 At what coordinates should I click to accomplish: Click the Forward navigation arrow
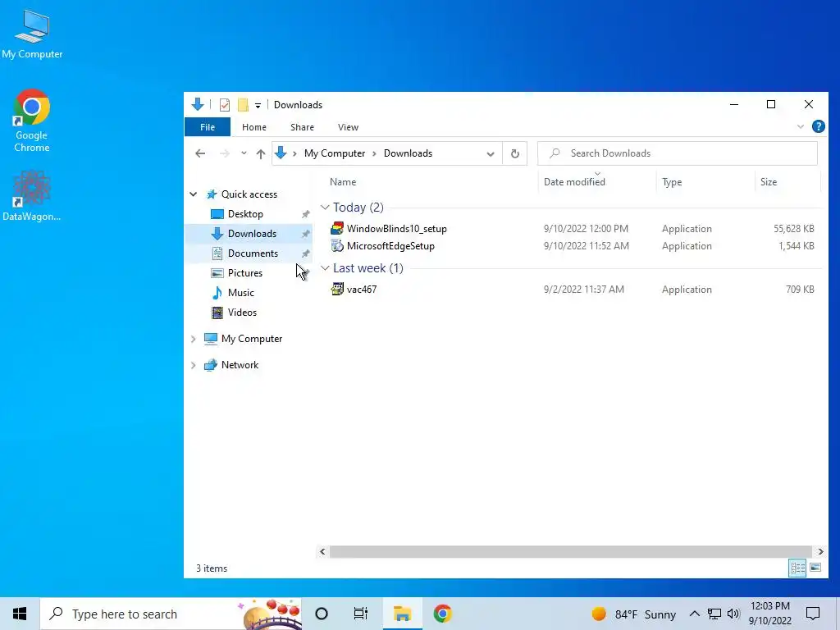(225, 153)
